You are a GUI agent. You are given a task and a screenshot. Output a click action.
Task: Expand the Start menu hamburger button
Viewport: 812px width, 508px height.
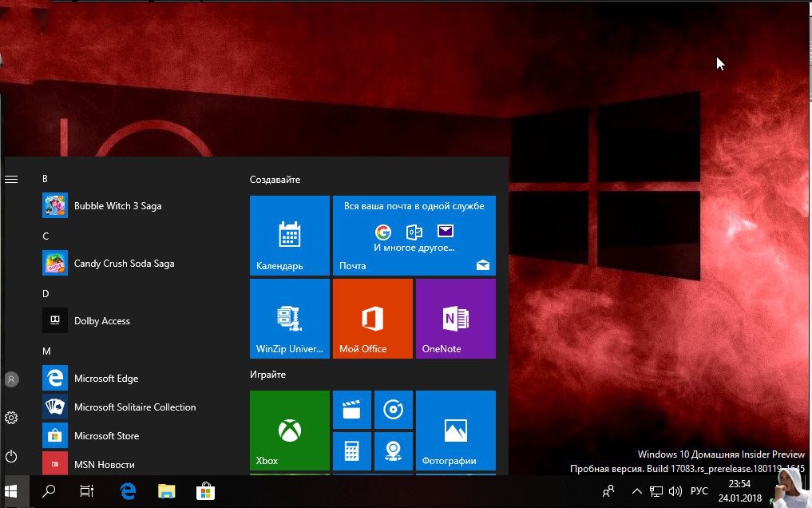pyautogui.click(x=11, y=180)
